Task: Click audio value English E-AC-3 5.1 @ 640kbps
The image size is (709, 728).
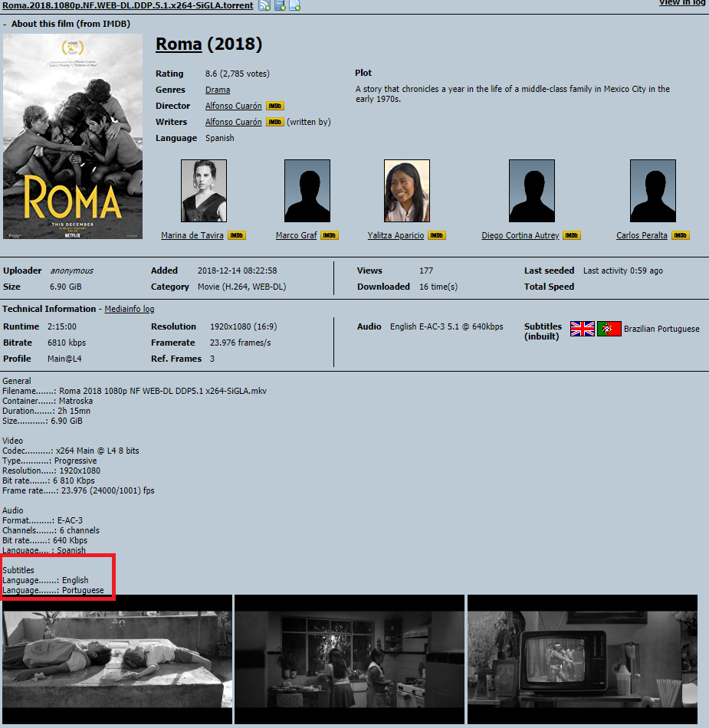Action: 447,327
